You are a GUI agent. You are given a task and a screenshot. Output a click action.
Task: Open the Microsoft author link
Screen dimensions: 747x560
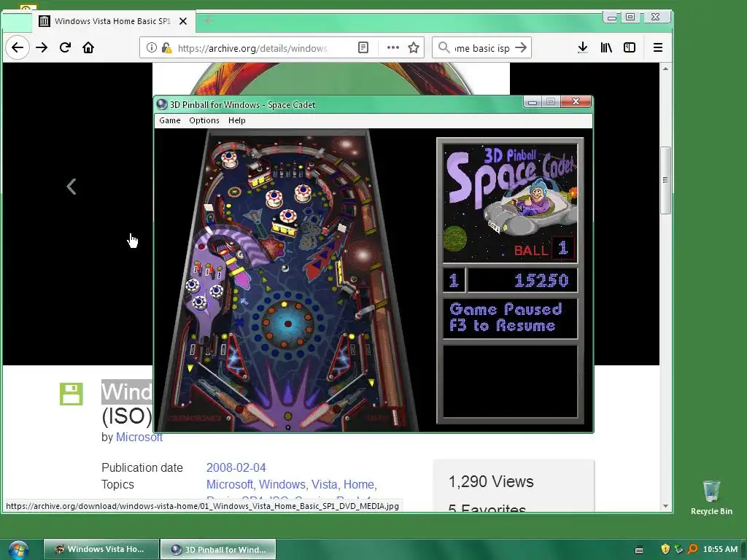(139, 437)
